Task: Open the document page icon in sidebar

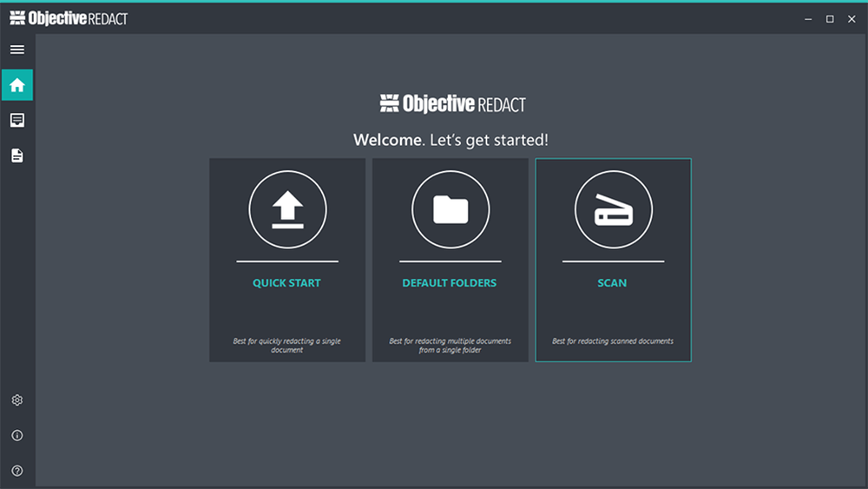Action: tap(17, 155)
